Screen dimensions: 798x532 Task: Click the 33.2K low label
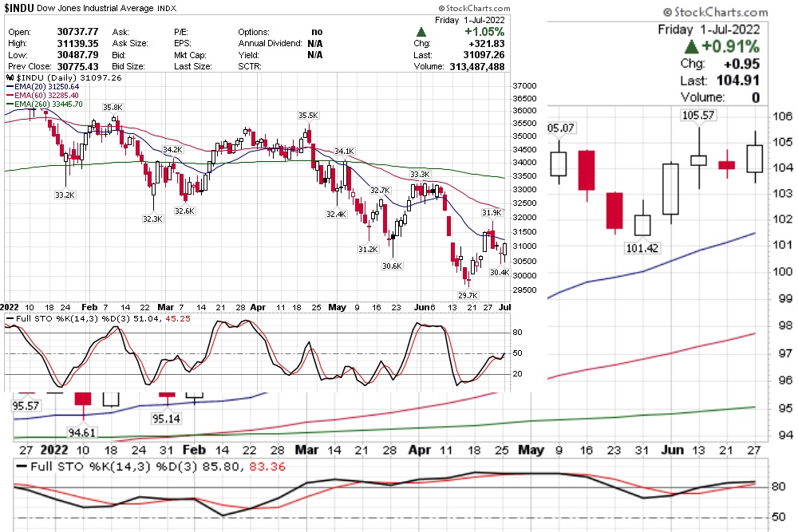(65, 195)
